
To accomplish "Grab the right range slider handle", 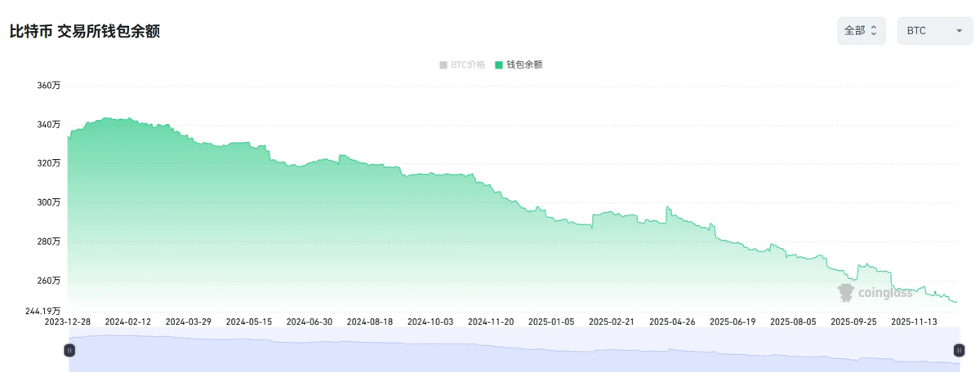I will (959, 350).
